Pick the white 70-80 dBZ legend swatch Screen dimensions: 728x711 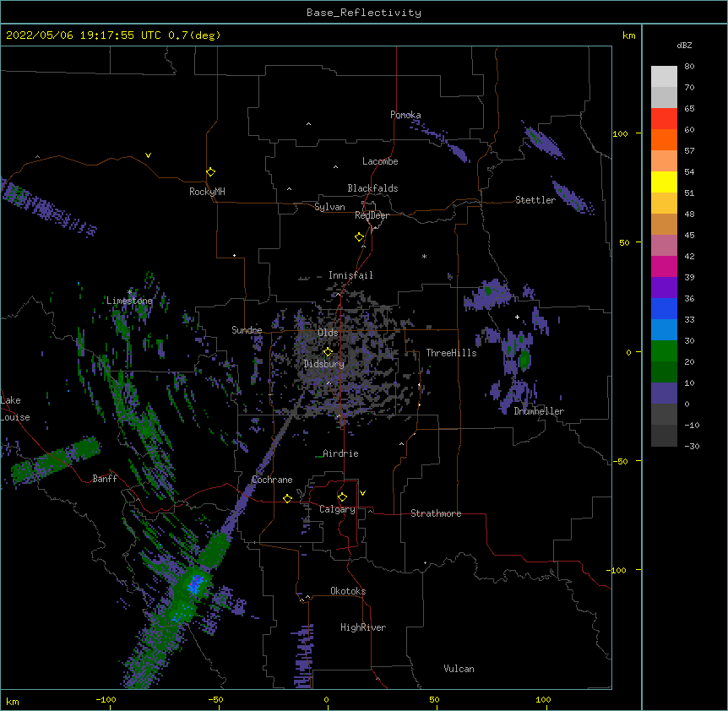coord(664,77)
